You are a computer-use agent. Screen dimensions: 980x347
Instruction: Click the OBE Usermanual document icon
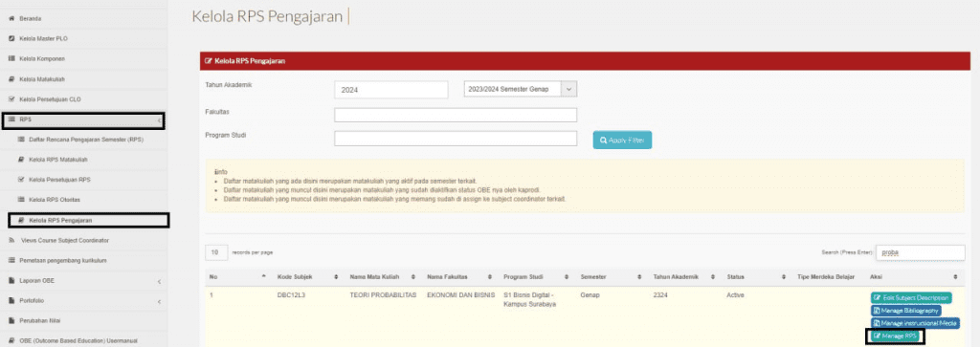tap(11, 340)
